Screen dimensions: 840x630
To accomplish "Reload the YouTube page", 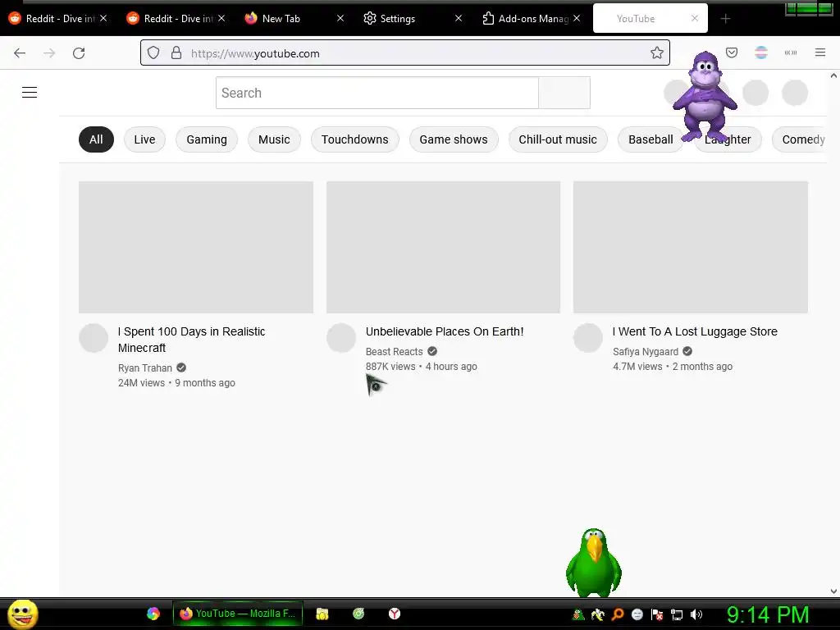I will click(79, 53).
